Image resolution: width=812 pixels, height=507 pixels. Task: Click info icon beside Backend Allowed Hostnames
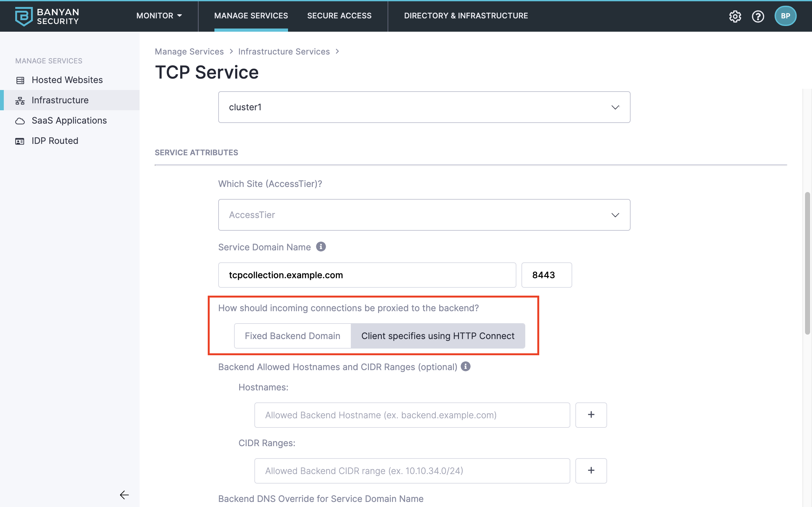point(465,367)
